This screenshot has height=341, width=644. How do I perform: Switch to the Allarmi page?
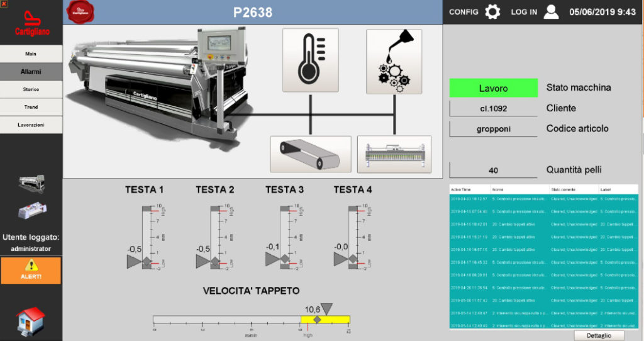[31, 72]
